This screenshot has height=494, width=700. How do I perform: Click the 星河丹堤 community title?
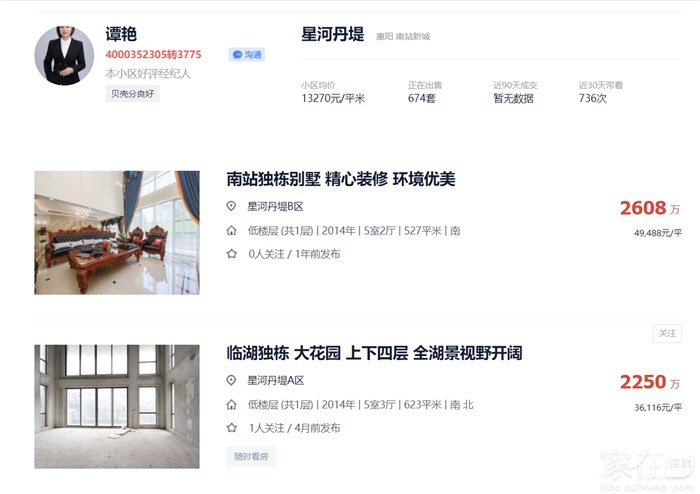[333, 34]
